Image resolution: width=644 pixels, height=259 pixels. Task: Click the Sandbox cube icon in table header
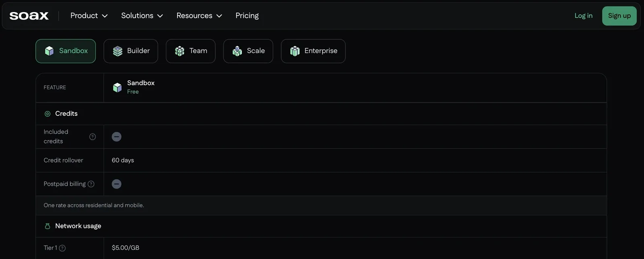point(117,87)
